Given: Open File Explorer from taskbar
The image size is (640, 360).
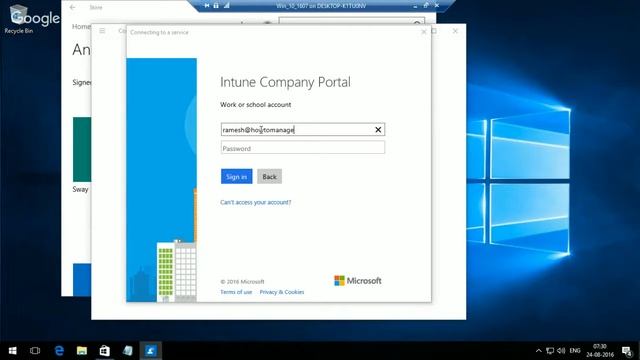Looking at the screenshot, I should (82, 351).
